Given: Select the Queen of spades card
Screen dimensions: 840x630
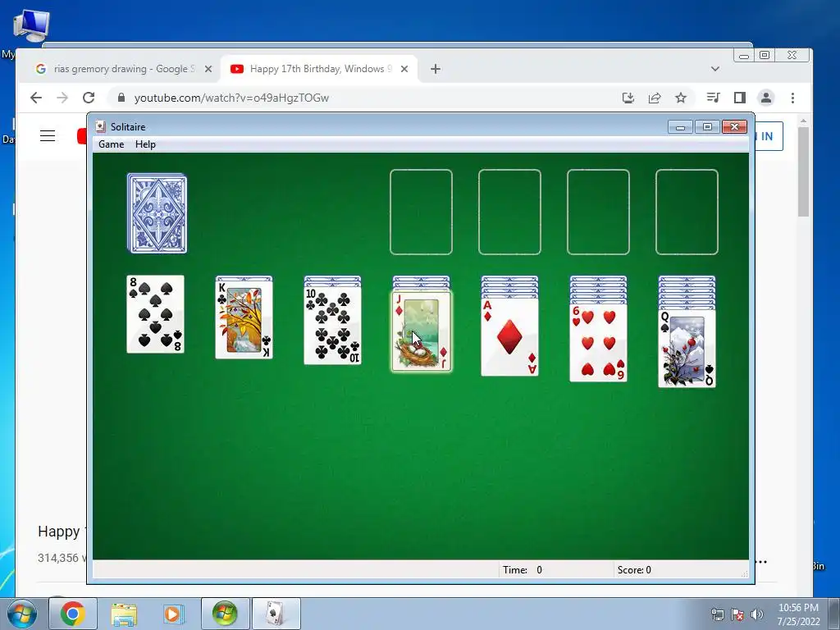Looking at the screenshot, I should click(x=687, y=348).
